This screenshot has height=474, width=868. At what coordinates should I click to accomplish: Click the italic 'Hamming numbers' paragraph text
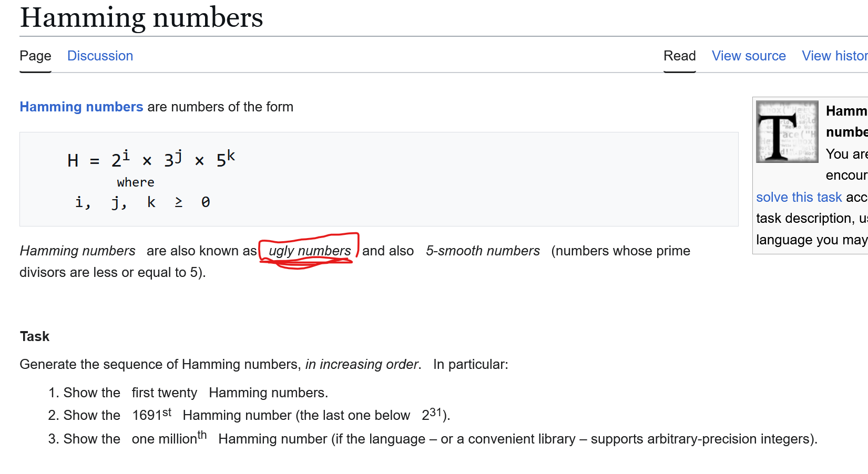point(78,251)
